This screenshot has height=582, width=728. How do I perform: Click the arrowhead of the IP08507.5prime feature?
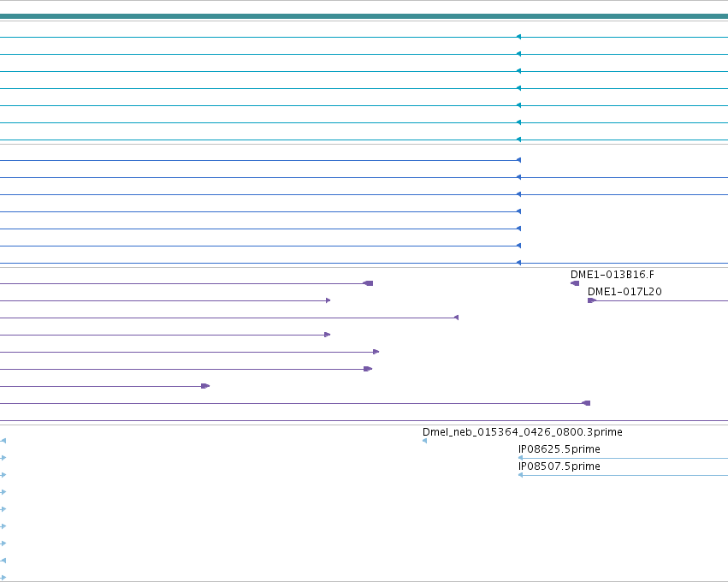tap(520, 475)
